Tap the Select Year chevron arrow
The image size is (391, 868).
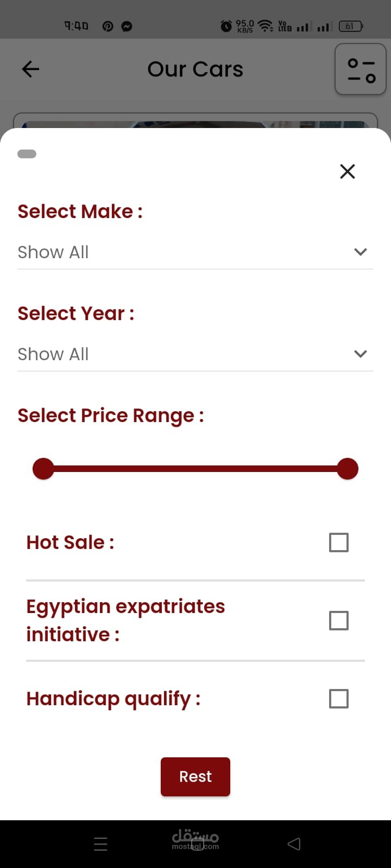pyautogui.click(x=361, y=354)
